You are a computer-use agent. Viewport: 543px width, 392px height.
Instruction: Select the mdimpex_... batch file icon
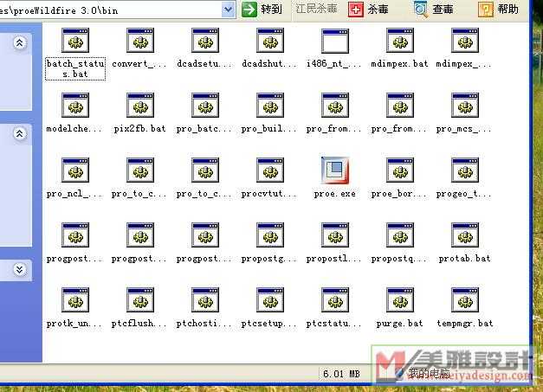coord(465,41)
